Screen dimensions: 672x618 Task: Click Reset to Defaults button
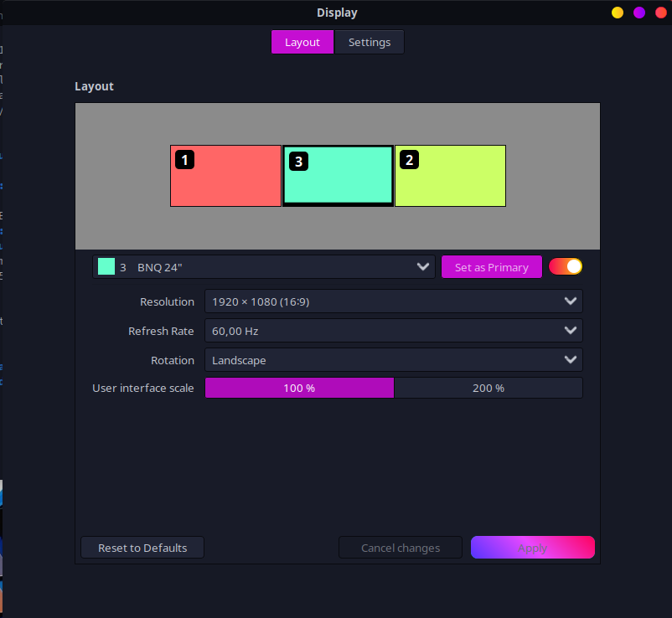point(142,548)
